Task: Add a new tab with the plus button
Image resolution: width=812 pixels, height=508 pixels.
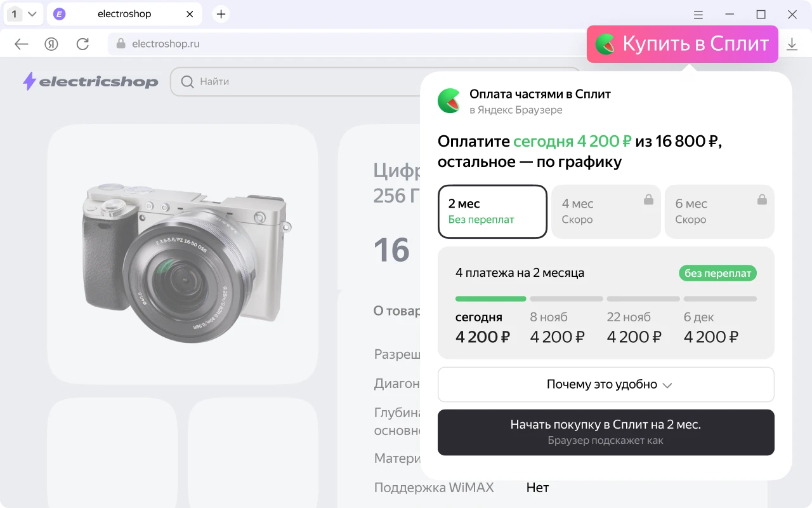Action: [221, 14]
